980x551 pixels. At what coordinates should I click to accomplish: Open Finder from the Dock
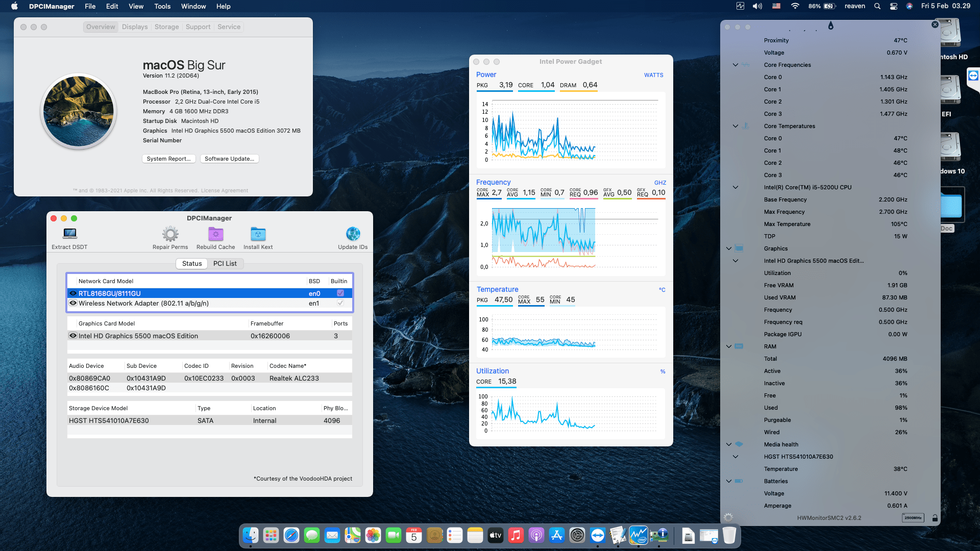(251, 535)
